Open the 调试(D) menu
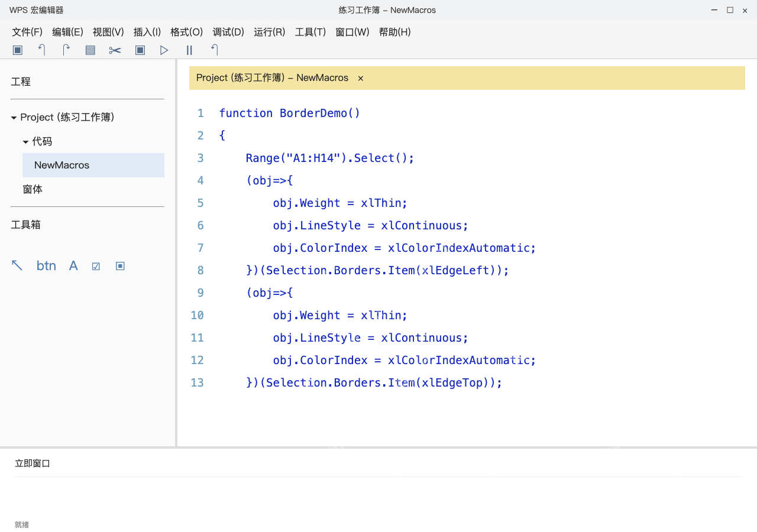 pyautogui.click(x=228, y=32)
